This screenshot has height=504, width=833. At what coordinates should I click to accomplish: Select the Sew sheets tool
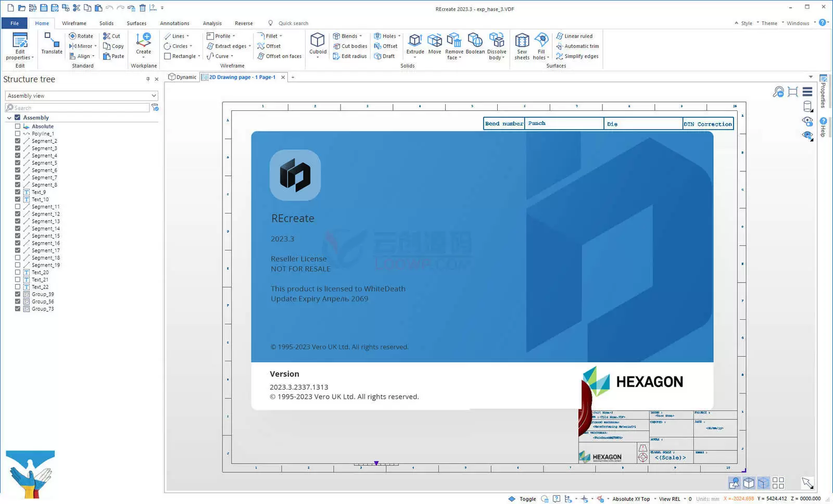pos(522,46)
